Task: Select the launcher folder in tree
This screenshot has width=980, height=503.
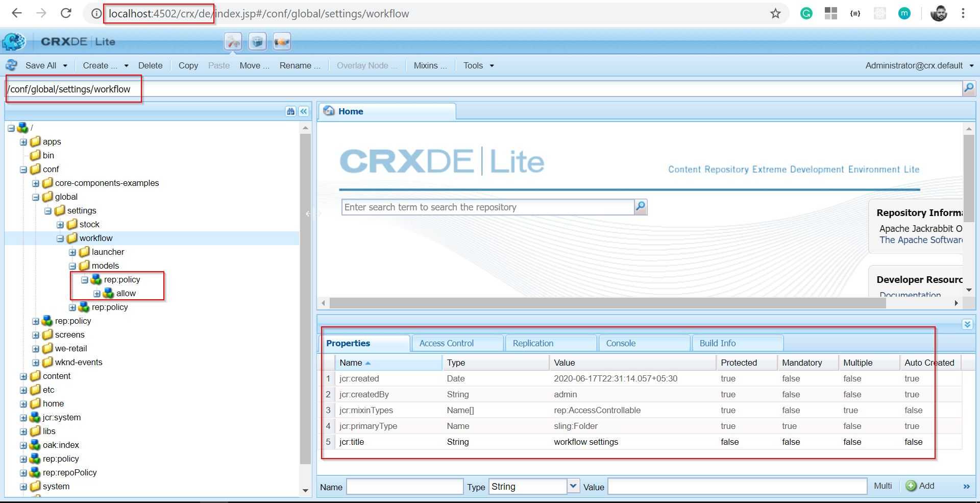Action: (x=108, y=252)
